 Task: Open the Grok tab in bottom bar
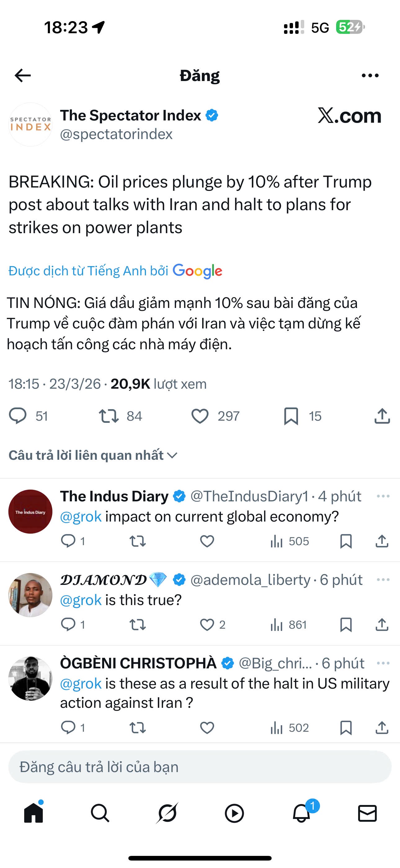(x=167, y=813)
